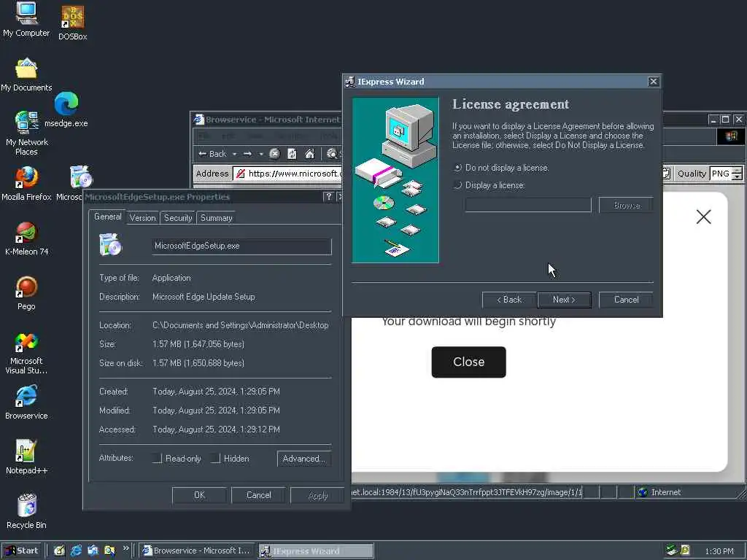Click the Location path text in Properties
Viewport: 747px width, 560px height.
[240, 325]
